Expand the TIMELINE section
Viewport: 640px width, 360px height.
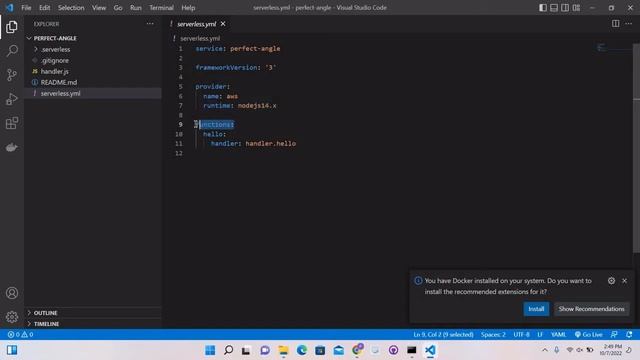93,324
